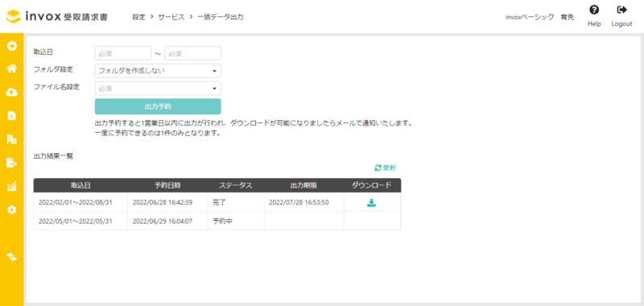Click the 有免 user name
The width and height of the screenshot is (644, 306).
[x=568, y=17]
